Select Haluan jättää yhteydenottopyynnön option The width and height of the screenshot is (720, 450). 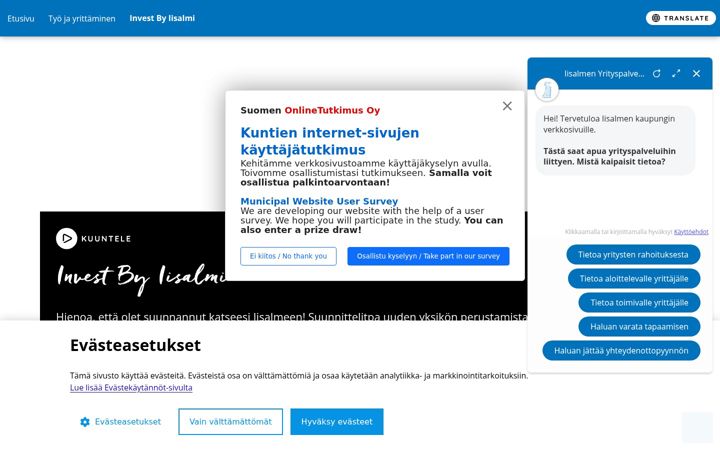(x=621, y=350)
